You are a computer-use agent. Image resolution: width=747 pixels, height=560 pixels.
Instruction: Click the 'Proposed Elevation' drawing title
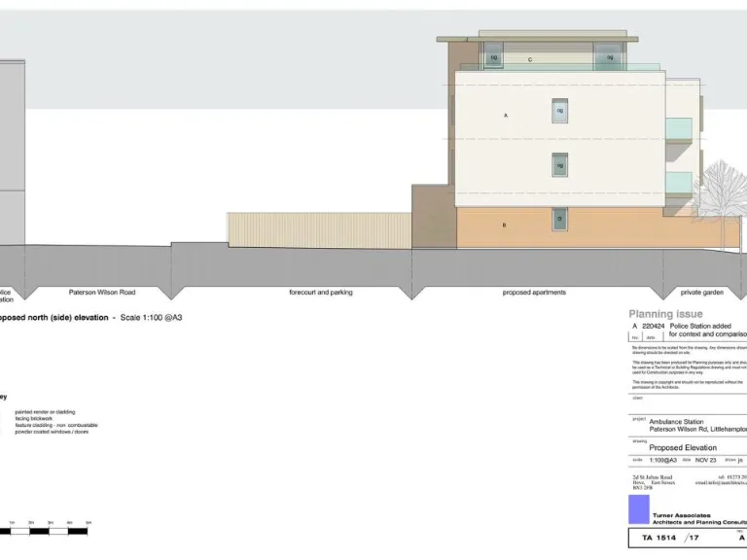point(683,447)
